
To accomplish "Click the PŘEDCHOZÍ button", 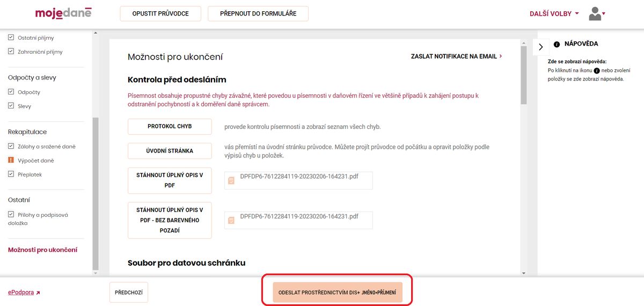I will tap(129, 293).
